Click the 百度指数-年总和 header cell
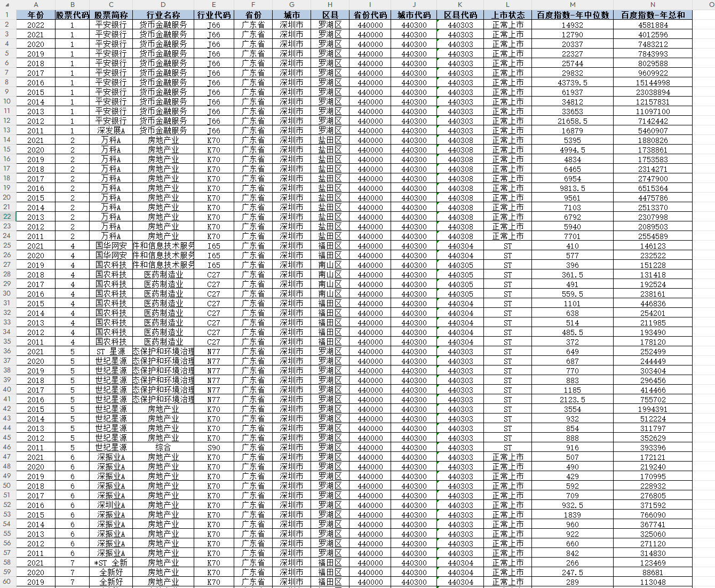715x588 pixels. [653, 15]
